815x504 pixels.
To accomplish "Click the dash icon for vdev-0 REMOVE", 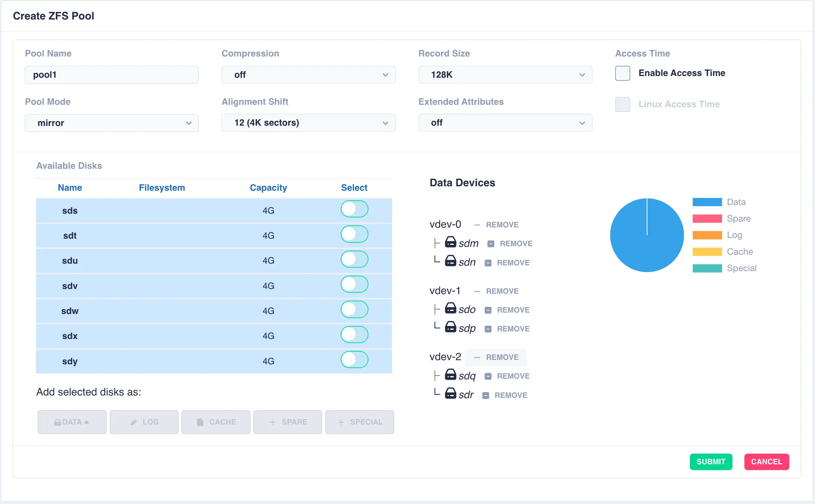I will coord(477,225).
